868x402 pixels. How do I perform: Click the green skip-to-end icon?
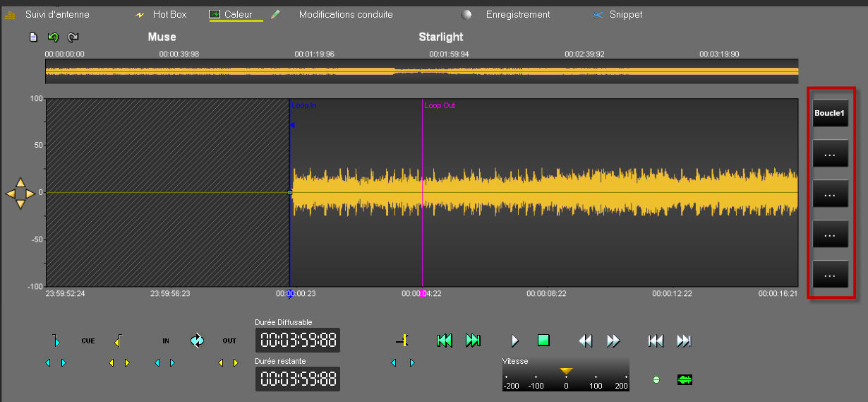pos(473,341)
